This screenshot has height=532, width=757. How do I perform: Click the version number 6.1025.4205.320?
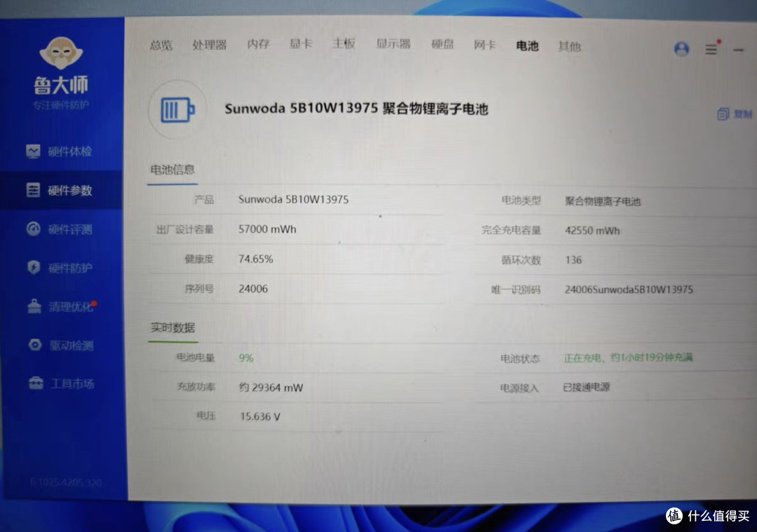65,482
